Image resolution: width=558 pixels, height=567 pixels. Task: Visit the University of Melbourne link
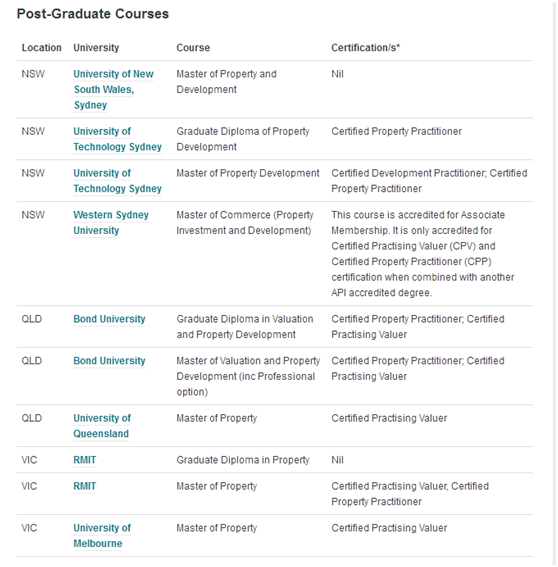click(102, 536)
